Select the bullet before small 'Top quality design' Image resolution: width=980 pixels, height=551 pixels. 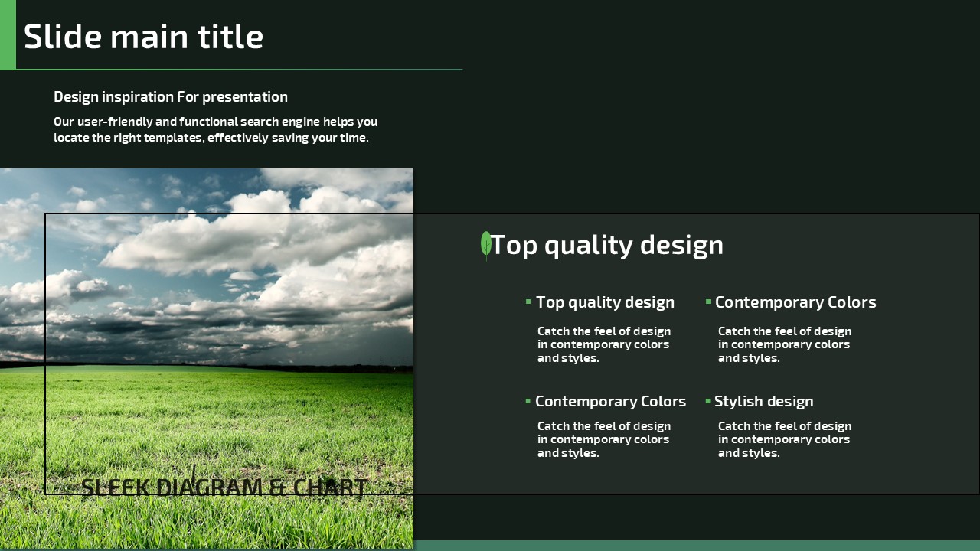tap(528, 302)
